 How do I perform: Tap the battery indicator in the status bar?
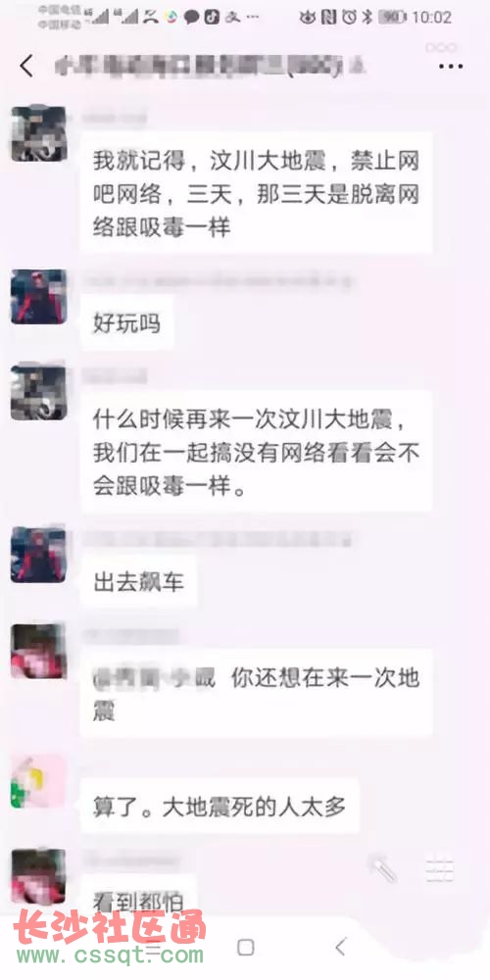point(393,18)
